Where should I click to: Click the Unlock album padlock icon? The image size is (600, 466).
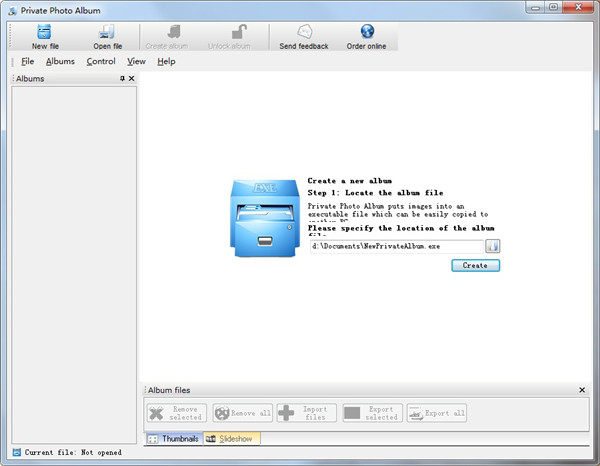click(x=239, y=32)
